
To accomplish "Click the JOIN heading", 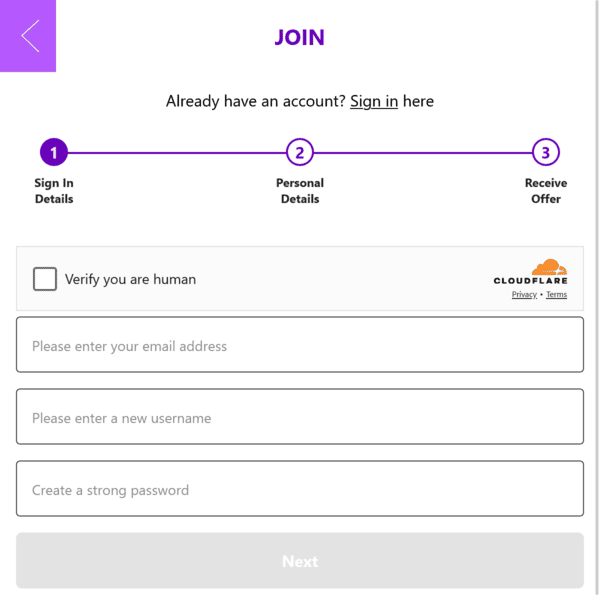I will point(300,38).
